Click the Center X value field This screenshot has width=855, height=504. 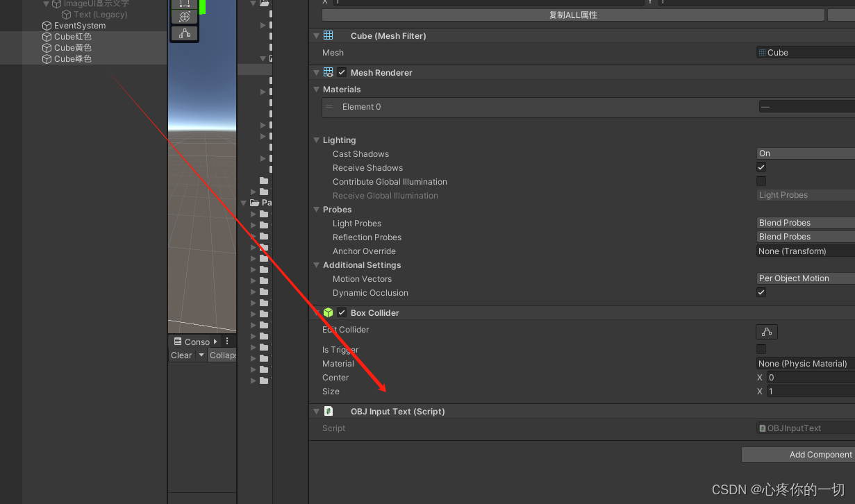click(811, 378)
